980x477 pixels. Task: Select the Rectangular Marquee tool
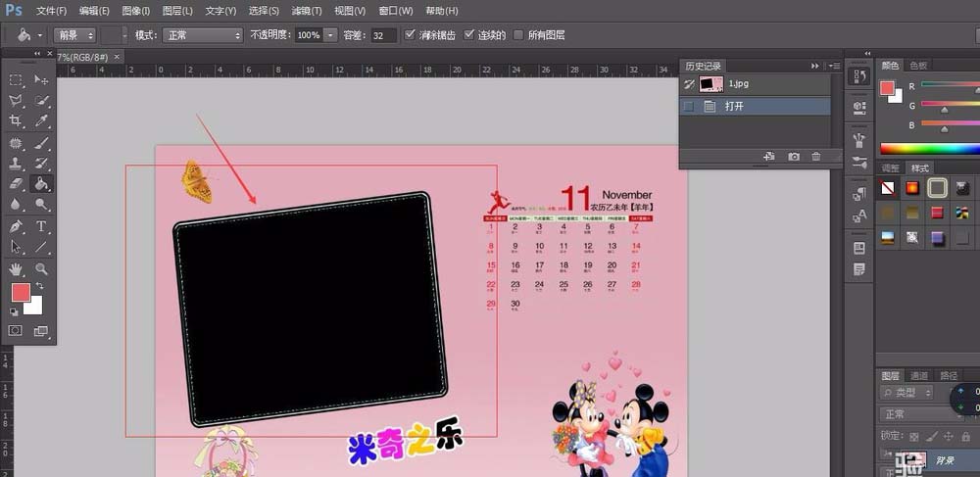click(16, 80)
